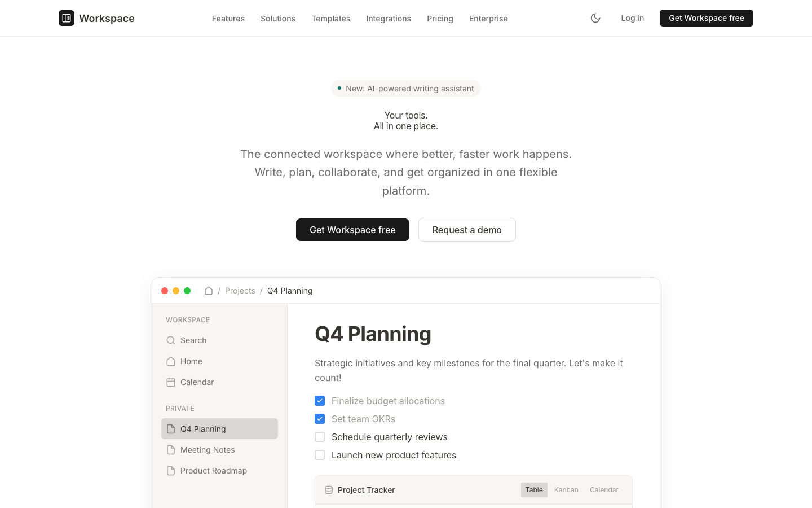Screen dimensions: 812x508
Task: Open Search using the sidebar magnifier icon
Action: (x=171, y=340)
